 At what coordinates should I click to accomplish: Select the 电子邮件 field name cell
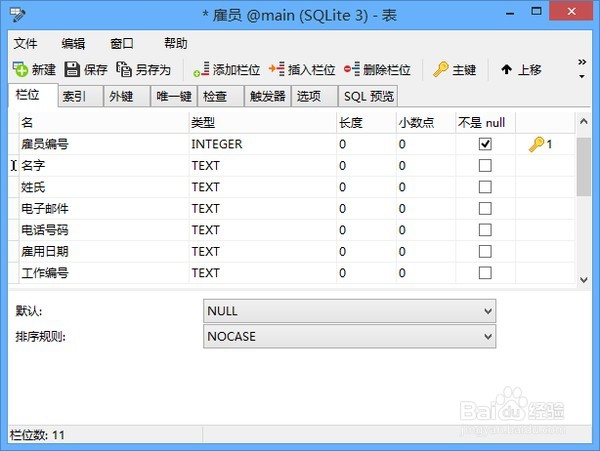point(104,208)
